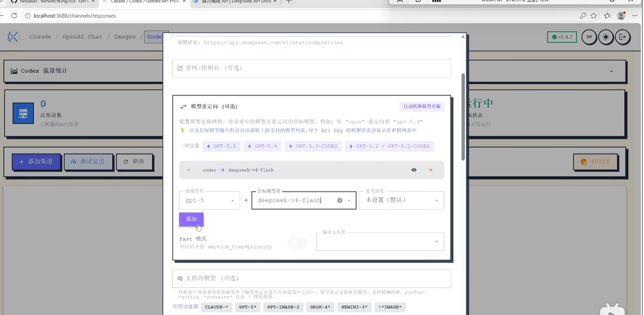Viewport: 644px width, 315px height.
Task: Click the purple 添加 button to add mapping
Action: [191, 219]
